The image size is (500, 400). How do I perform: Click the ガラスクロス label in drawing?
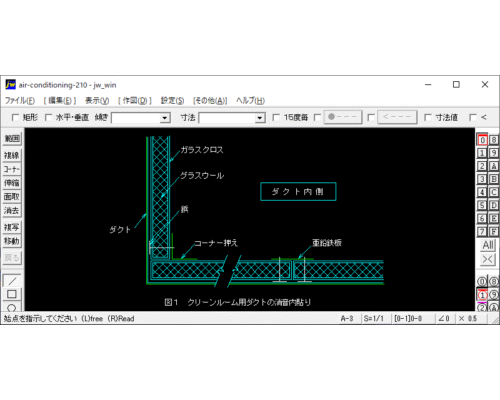pos(202,150)
